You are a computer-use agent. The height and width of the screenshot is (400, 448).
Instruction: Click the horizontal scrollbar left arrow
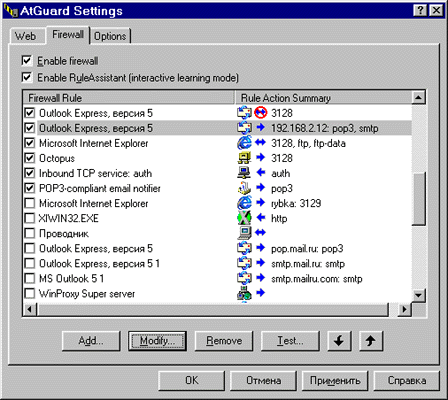30,309
